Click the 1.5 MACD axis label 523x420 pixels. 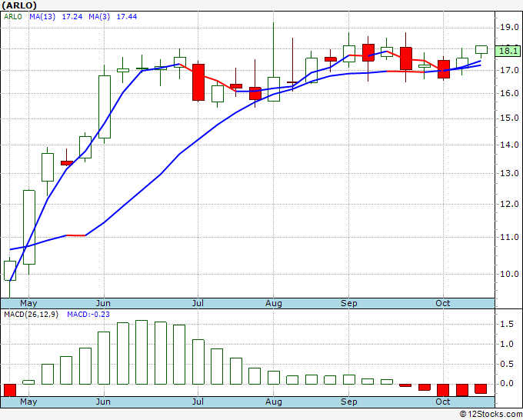tap(507, 324)
